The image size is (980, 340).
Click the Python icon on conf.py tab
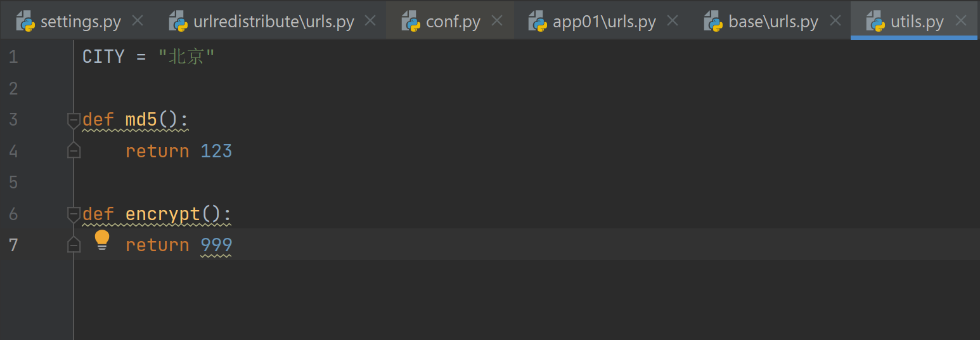(411, 22)
